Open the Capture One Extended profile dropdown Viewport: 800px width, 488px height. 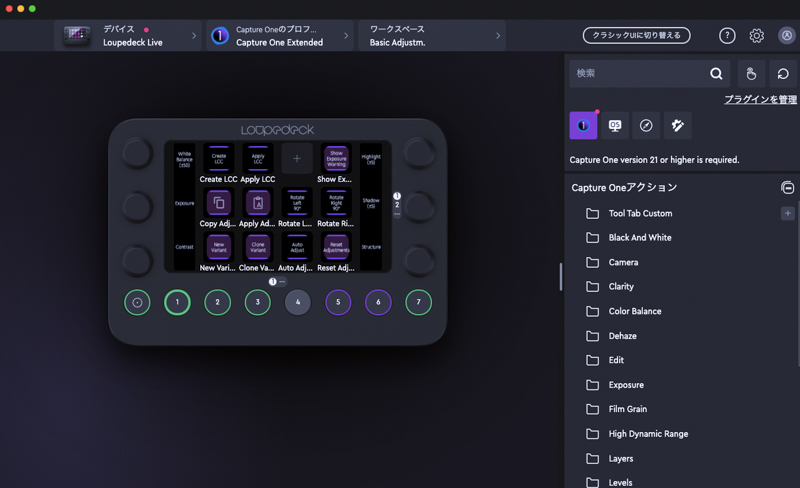pos(280,36)
